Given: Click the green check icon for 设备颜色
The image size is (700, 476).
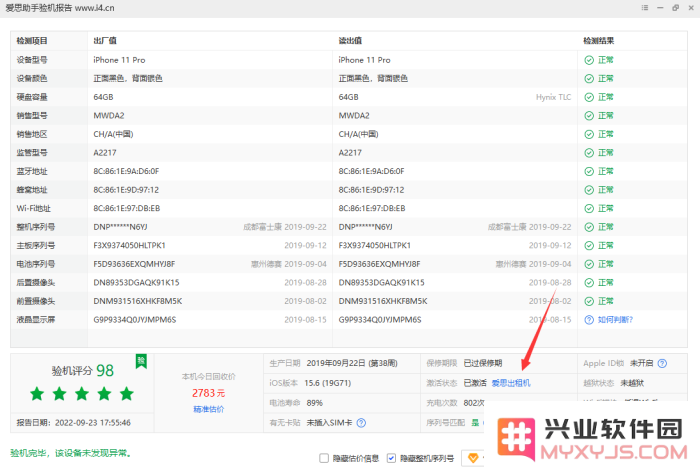Looking at the screenshot, I should 589,79.
